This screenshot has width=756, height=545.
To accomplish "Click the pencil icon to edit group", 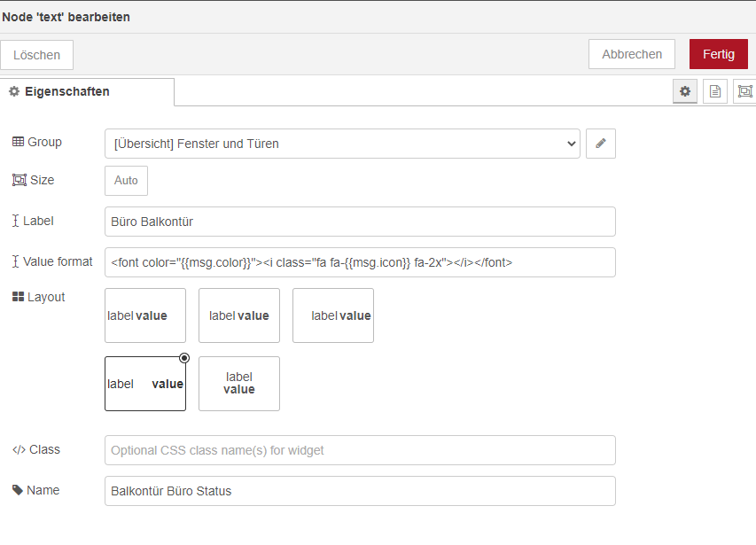I will click(600, 144).
